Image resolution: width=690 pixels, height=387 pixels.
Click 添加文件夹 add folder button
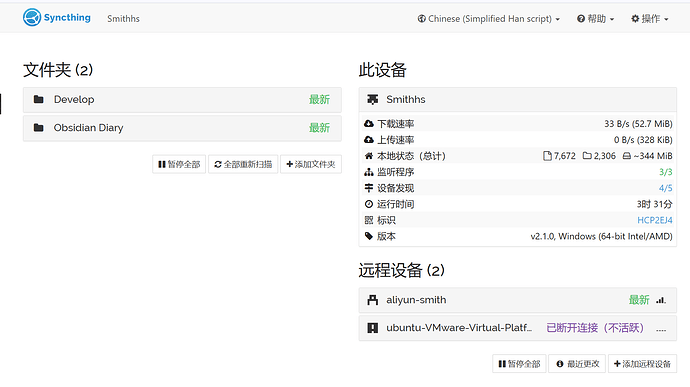tap(311, 164)
